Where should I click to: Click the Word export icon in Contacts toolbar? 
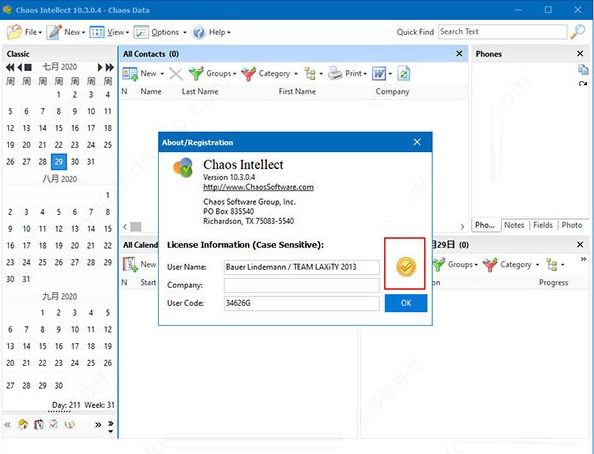tap(379, 74)
